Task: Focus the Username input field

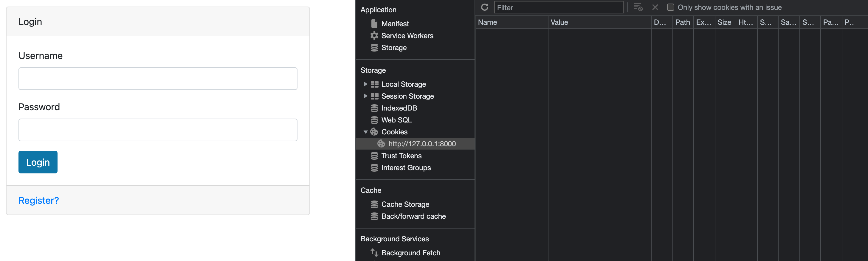Action: pyautogui.click(x=158, y=78)
